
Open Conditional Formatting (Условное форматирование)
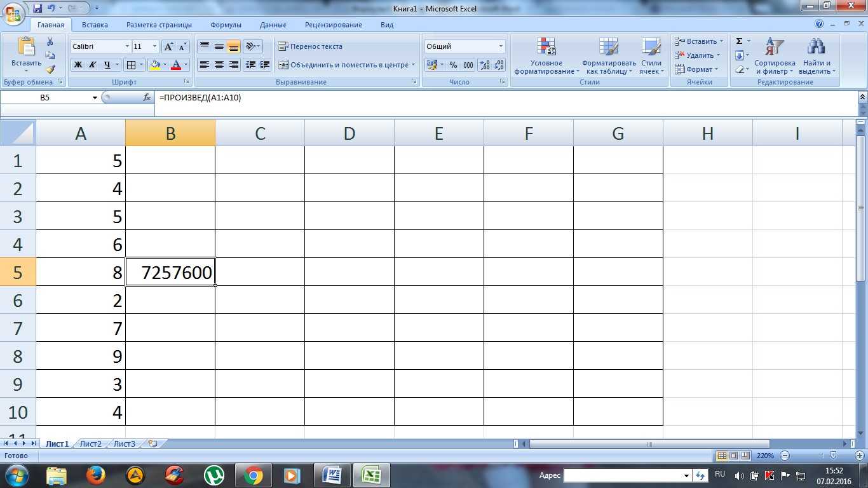546,56
